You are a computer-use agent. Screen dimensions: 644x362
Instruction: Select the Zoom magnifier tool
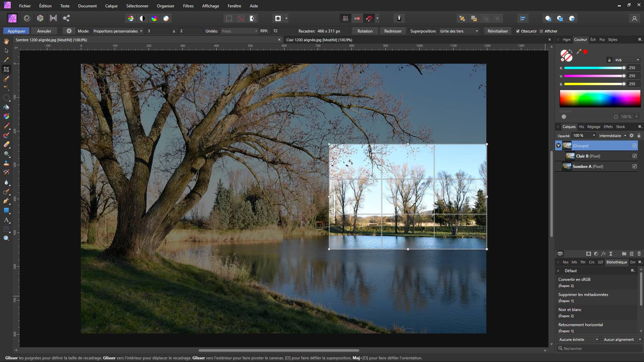pos(6,238)
